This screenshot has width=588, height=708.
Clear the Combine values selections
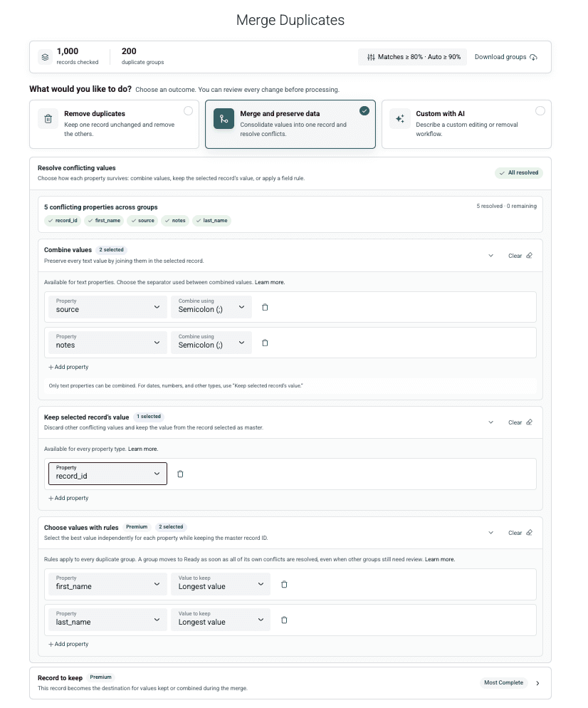[x=520, y=256]
